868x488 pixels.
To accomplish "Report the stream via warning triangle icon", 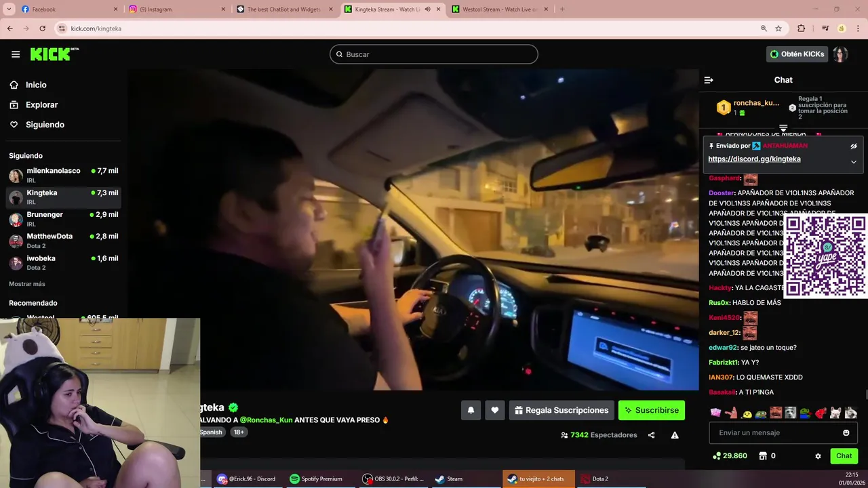I will [x=675, y=435].
